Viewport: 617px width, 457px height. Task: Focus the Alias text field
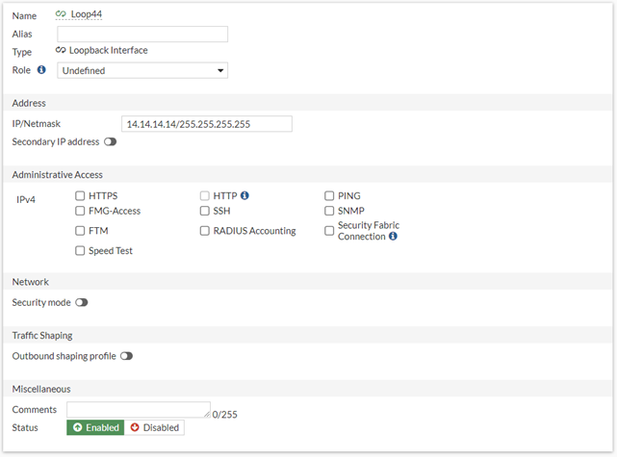point(143,34)
